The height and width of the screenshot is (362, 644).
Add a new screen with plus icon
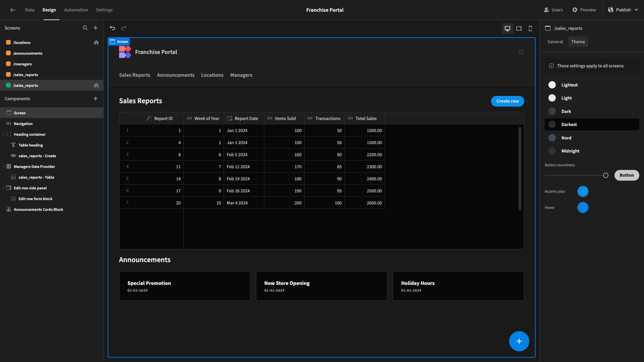point(96,28)
